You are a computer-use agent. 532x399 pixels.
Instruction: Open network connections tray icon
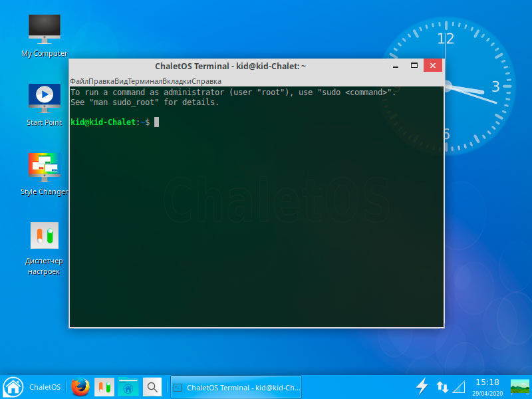tap(442, 386)
